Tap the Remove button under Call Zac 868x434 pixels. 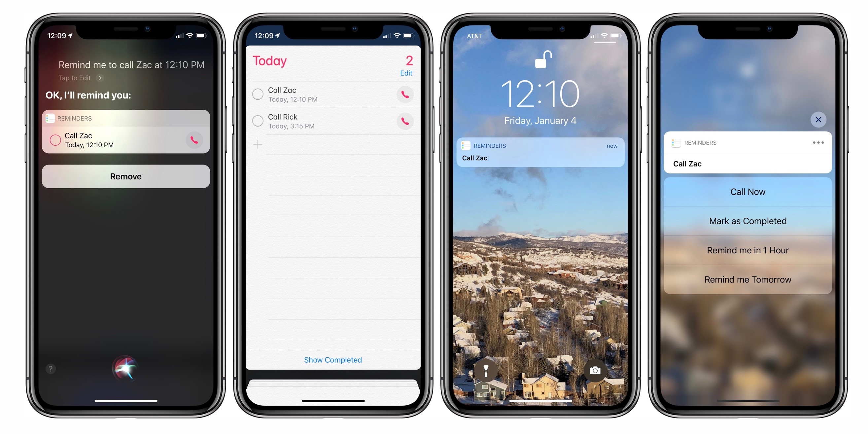coord(126,176)
